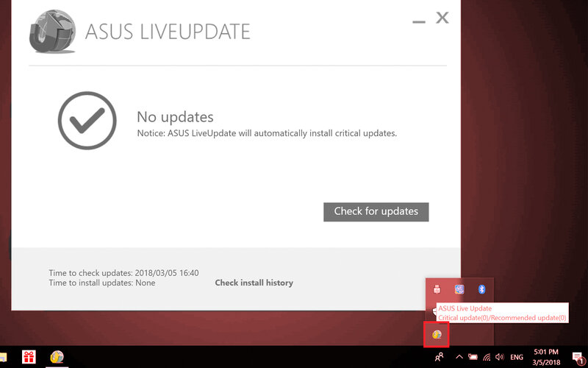This screenshot has width=588, height=368.
Task: Click the pink USB device tray icon
Action: tap(437, 289)
